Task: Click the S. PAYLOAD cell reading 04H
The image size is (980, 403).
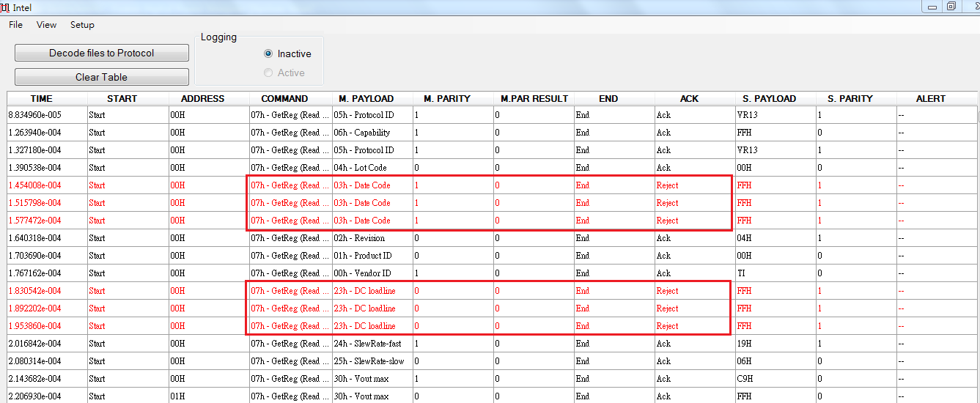Action: tap(775, 238)
